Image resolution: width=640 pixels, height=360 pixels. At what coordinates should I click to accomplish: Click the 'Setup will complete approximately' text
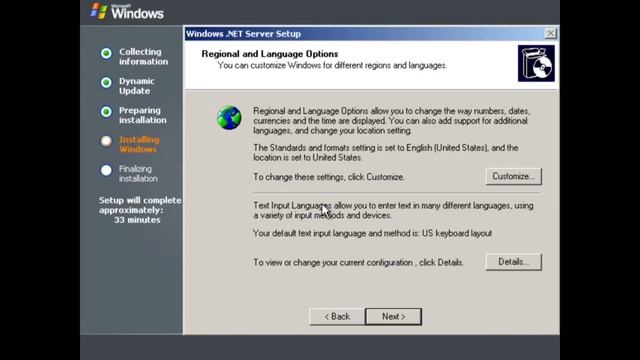click(140, 205)
